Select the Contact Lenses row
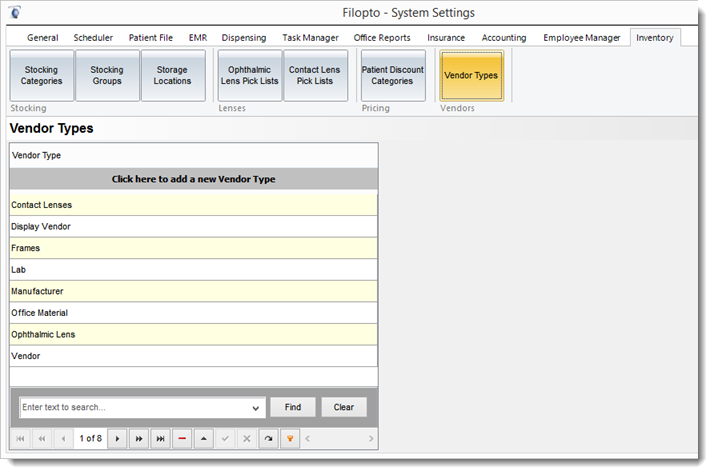The height and width of the screenshot is (474, 713). click(x=194, y=205)
